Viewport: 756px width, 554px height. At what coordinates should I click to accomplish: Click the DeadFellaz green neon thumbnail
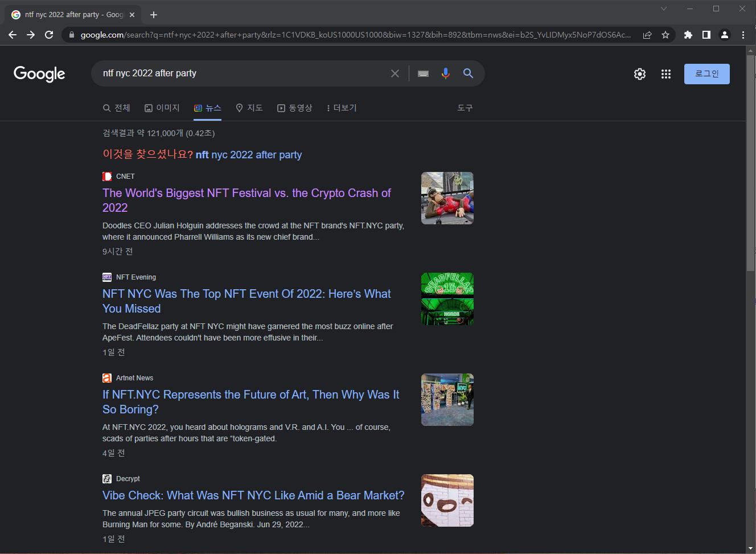click(447, 299)
